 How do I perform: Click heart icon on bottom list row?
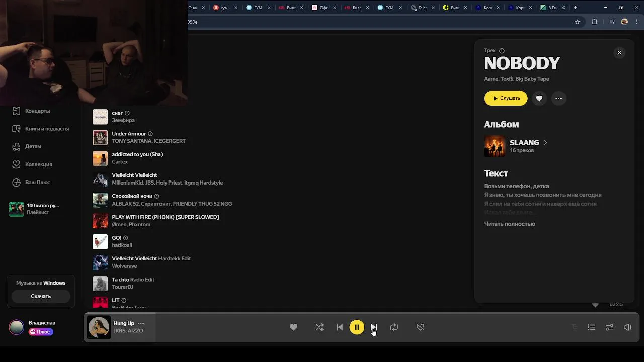(x=595, y=305)
